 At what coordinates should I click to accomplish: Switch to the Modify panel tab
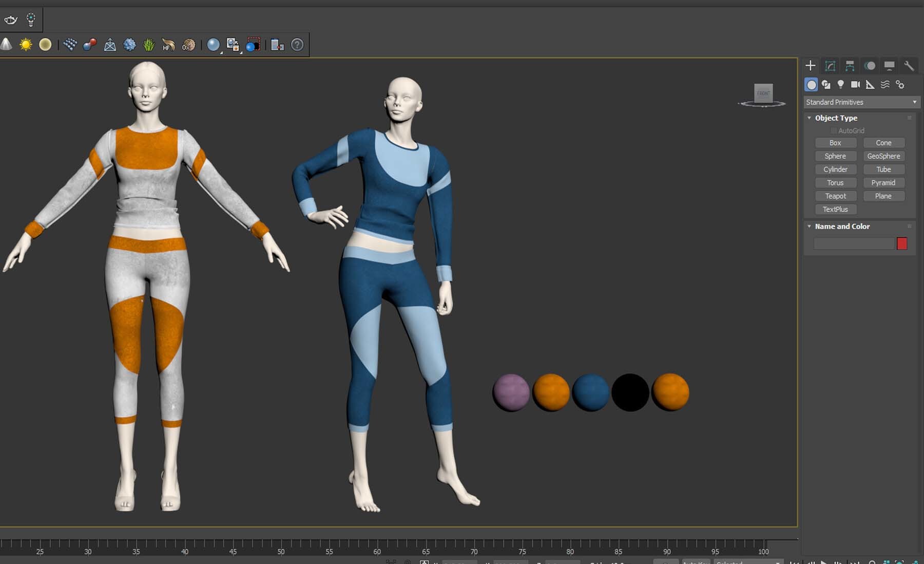click(830, 66)
